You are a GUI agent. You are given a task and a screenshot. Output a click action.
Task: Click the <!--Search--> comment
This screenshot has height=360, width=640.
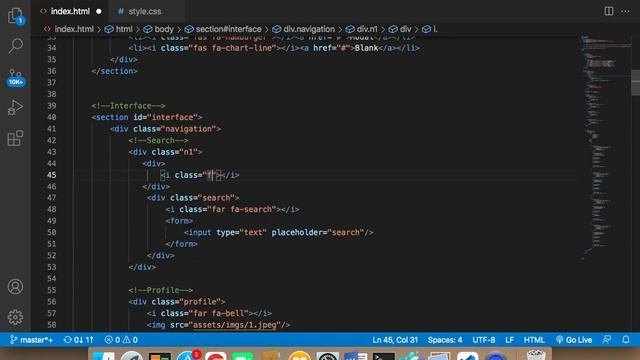click(158, 140)
